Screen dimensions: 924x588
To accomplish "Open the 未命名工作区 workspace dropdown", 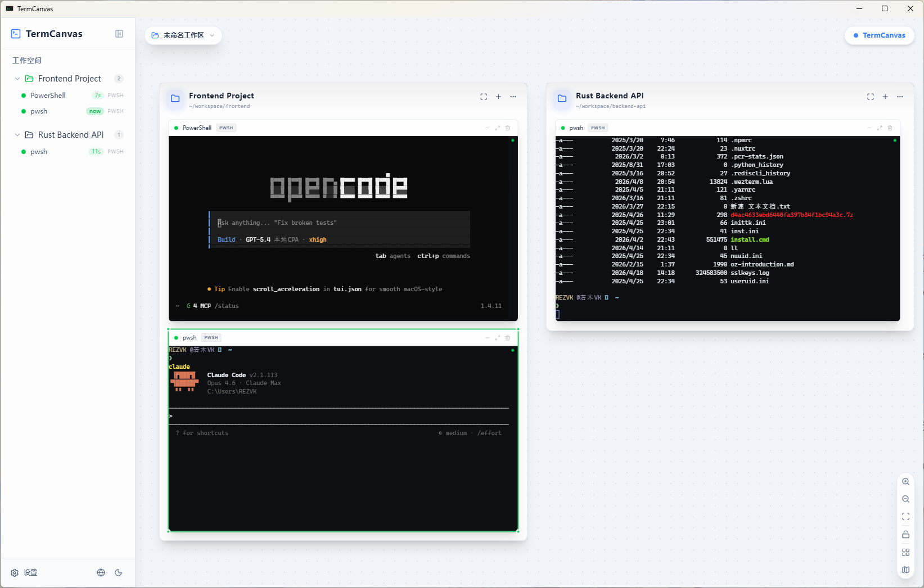I will pyautogui.click(x=183, y=35).
